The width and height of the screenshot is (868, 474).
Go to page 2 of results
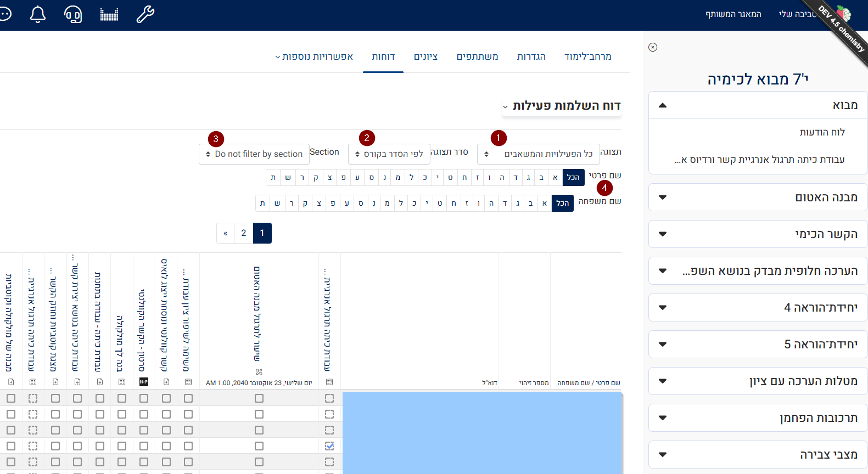[244, 233]
